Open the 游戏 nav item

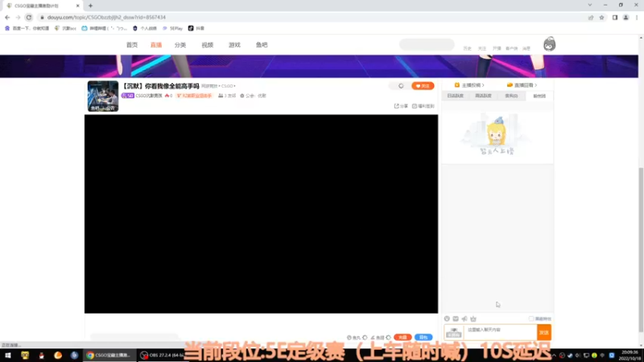[234, 45]
